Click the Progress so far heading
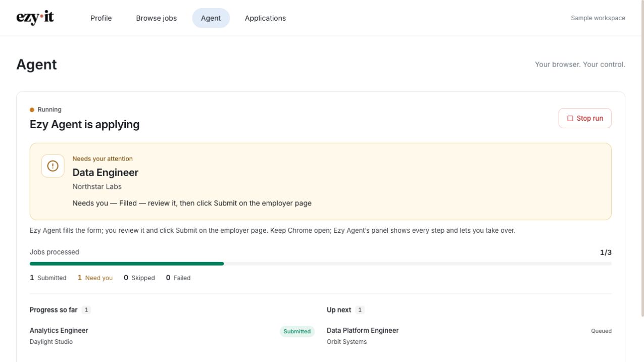This screenshot has height=362, width=644. (54, 310)
